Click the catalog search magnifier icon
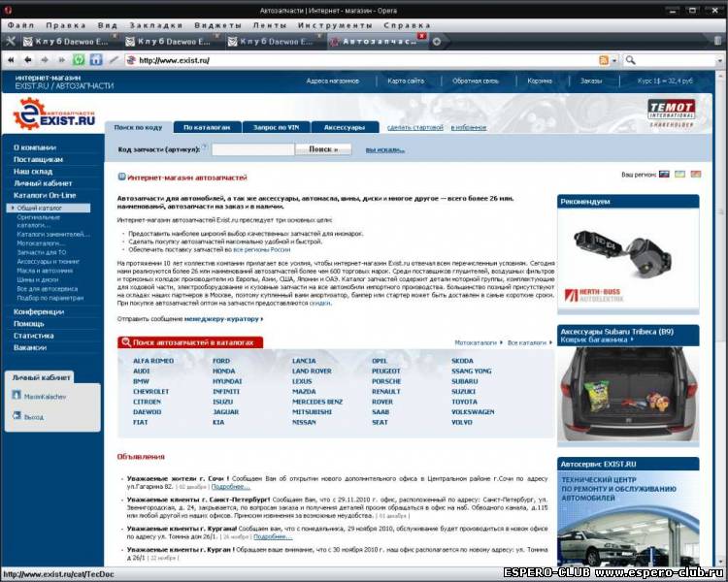The width and height of the screenshot is (728, 582). 126,342
